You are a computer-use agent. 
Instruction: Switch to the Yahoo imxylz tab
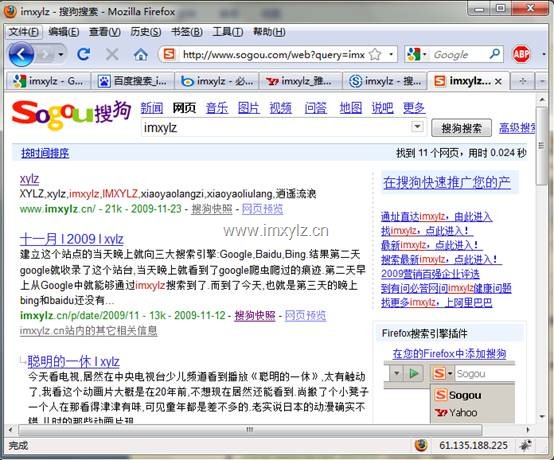click(x=301, y=81)
